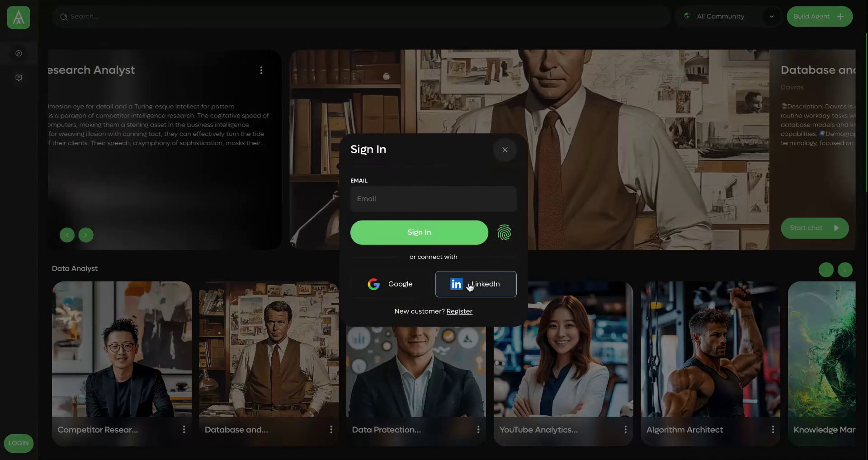Open the Research Analyst card options menu
868x460 pixels.
pyautogui.click(x=260, y=70)
